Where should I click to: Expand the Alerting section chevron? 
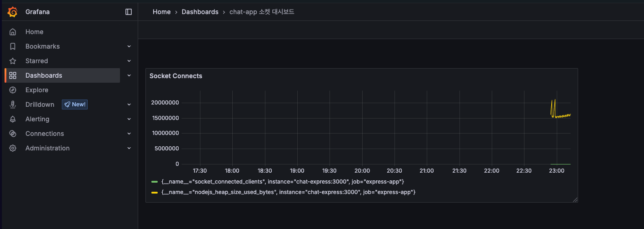coord(129,119)
